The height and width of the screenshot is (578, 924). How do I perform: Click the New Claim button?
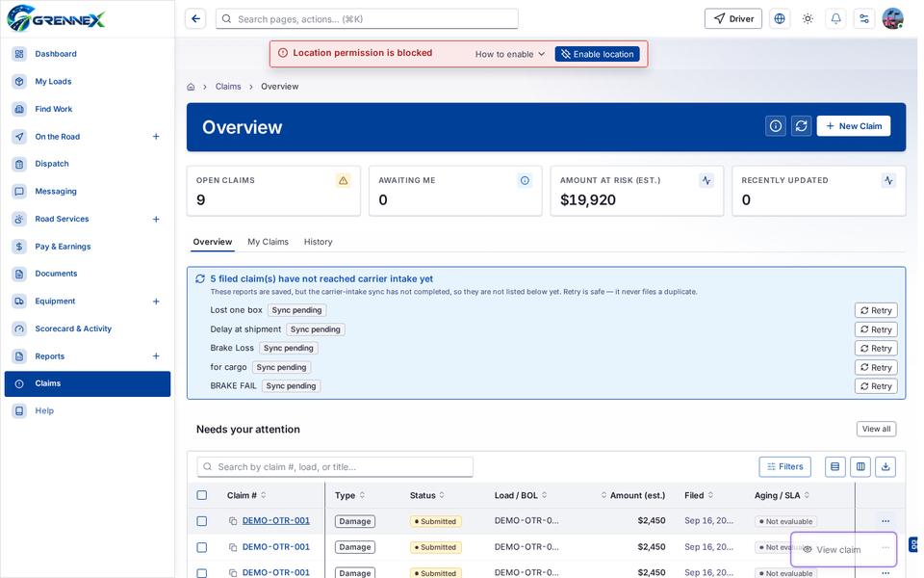(854, 126)
